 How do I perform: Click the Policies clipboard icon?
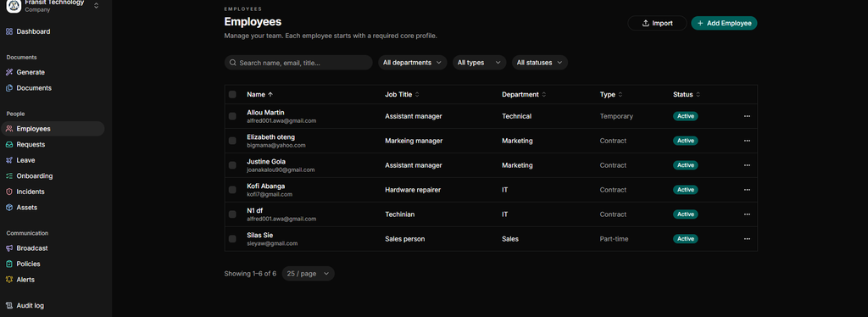pos(8,264)
